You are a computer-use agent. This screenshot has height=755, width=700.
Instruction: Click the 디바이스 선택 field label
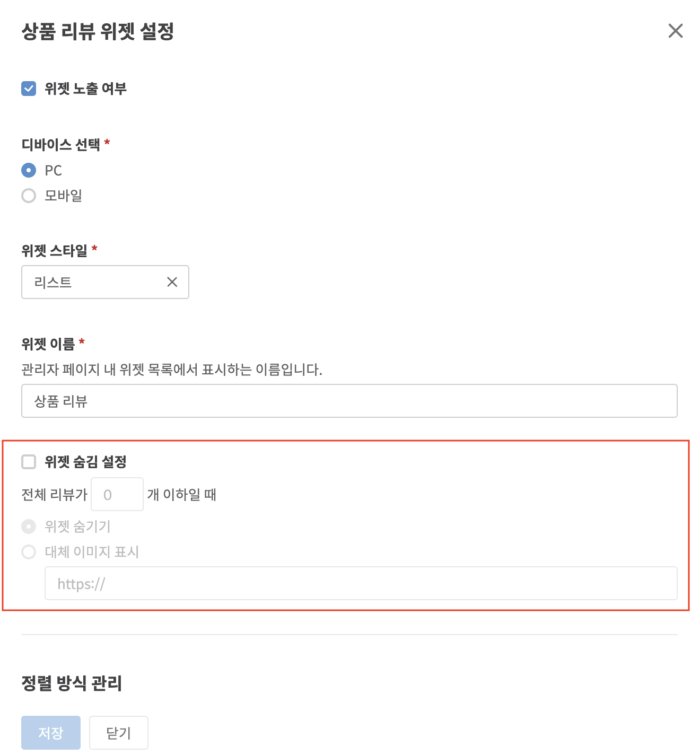tap(60, 144)
